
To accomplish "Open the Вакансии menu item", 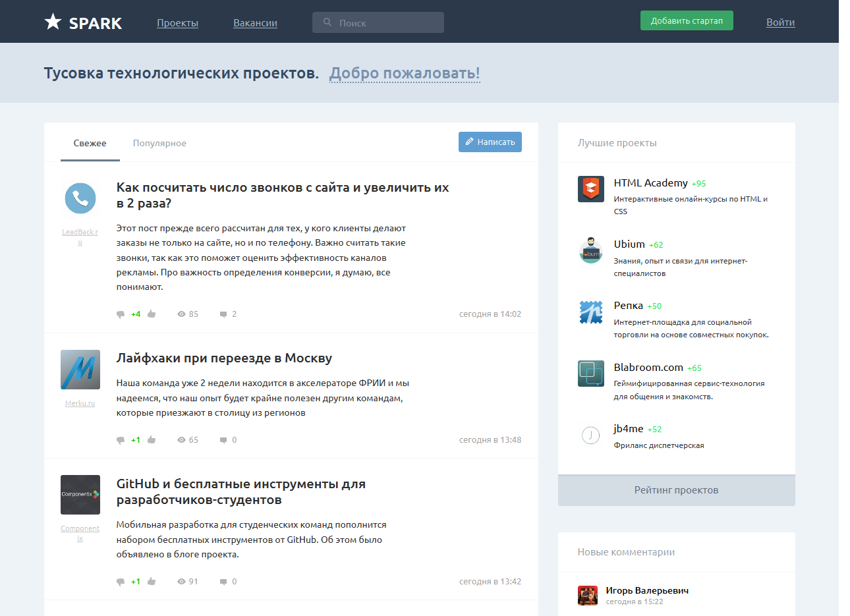I will (x=254, y=22).
